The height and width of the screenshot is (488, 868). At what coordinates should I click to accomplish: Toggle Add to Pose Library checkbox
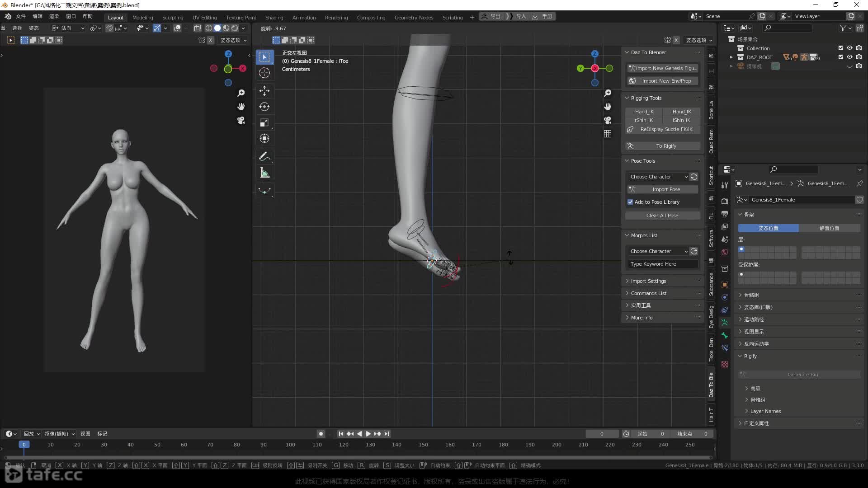[x=630, y=202]
